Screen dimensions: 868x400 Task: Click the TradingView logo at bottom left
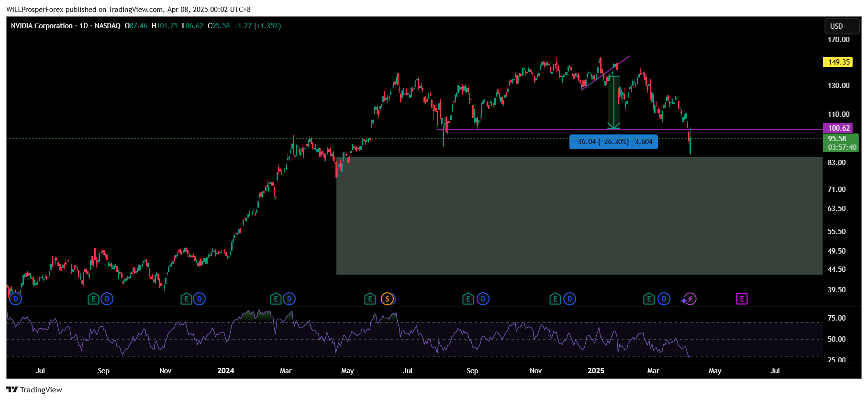tap(34, 389)
